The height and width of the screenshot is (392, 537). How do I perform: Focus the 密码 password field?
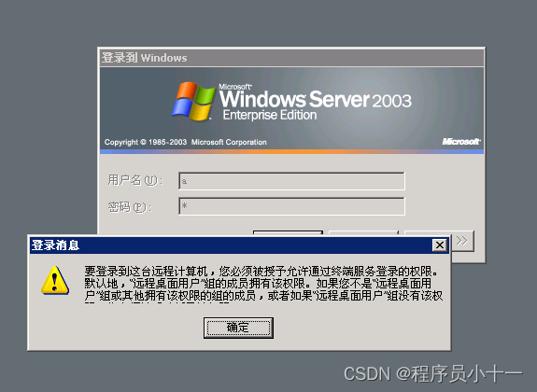(291, 206)
